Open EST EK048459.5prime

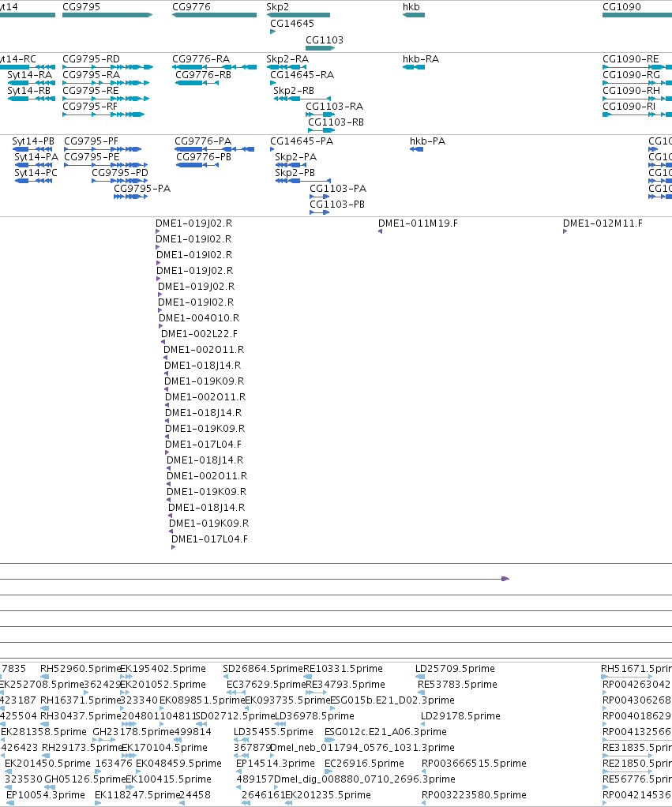178,764
